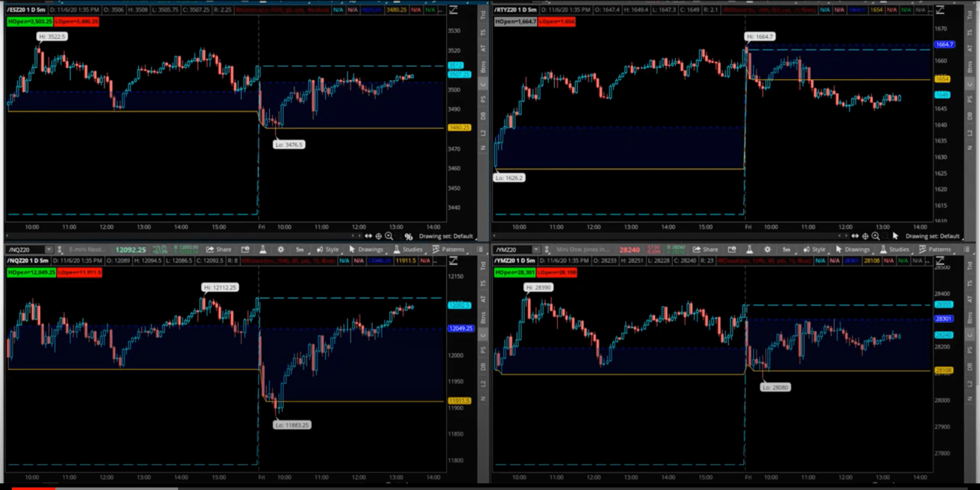Click the price scale icon atop the /YMZ20 chart
Image resolution: width=980 pixels, height=490 pixels.
[940, 261]
